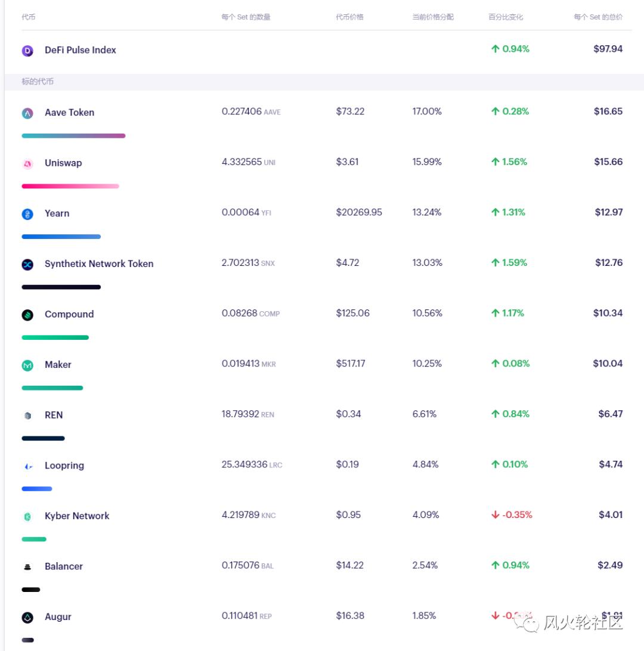This screenshot has height=651, width=644.
Task: Click the blue Loopring allocation bar
Action: click(37, 489)
